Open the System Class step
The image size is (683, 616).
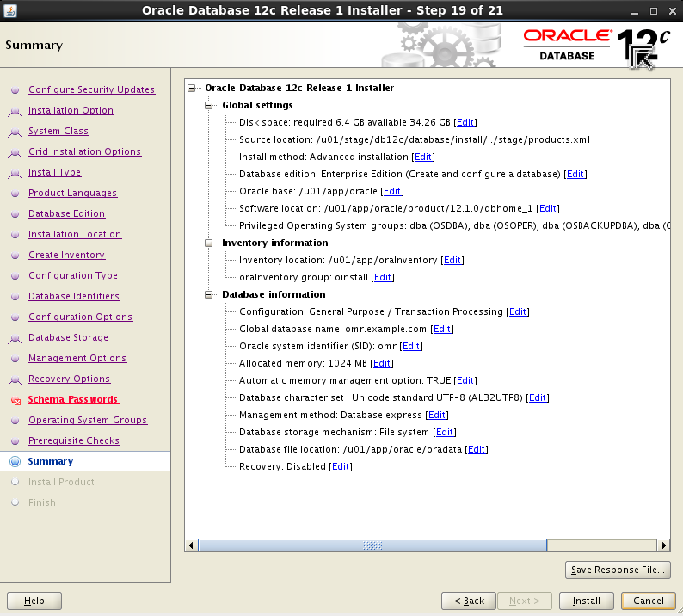point(58,131)
